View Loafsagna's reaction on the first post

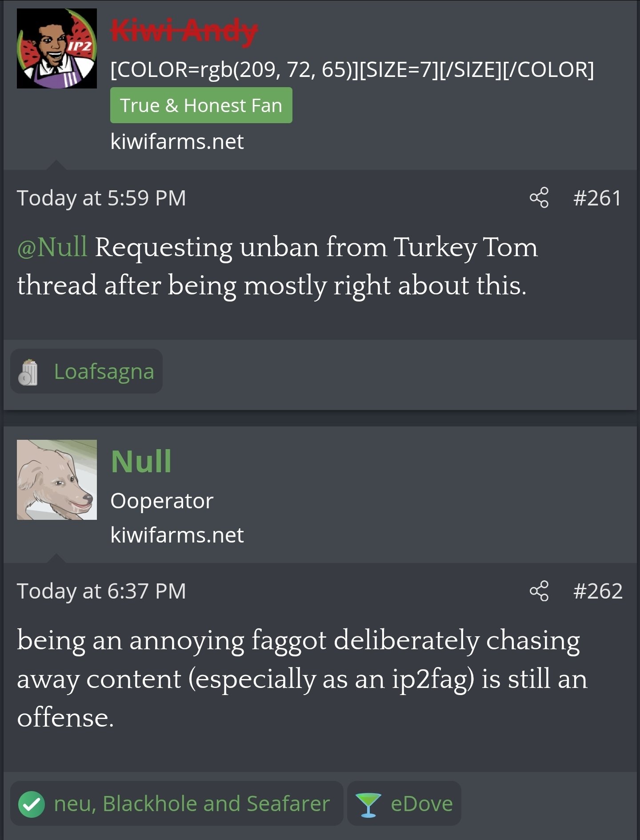[x=104, y=372]
